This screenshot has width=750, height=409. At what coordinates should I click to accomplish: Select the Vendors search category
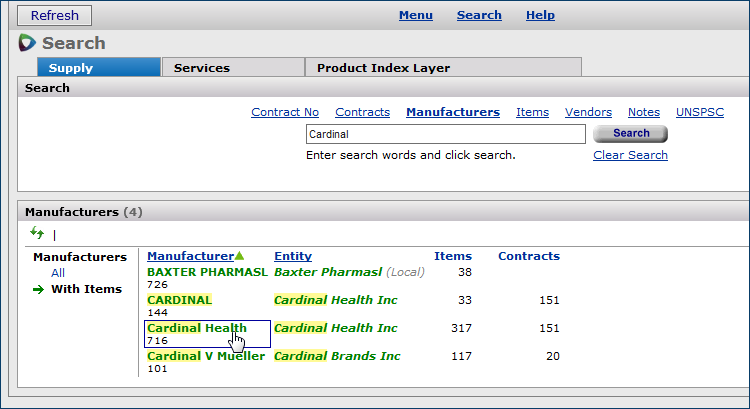point(588,112)
